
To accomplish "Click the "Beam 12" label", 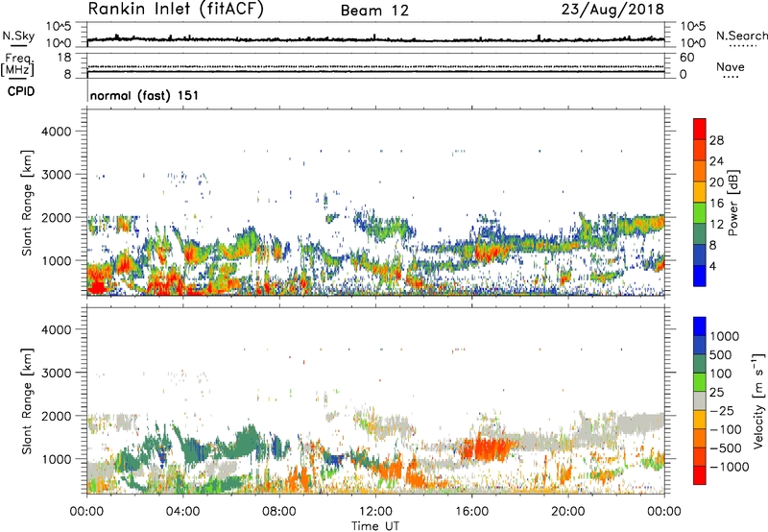I will tap(374, 11).
